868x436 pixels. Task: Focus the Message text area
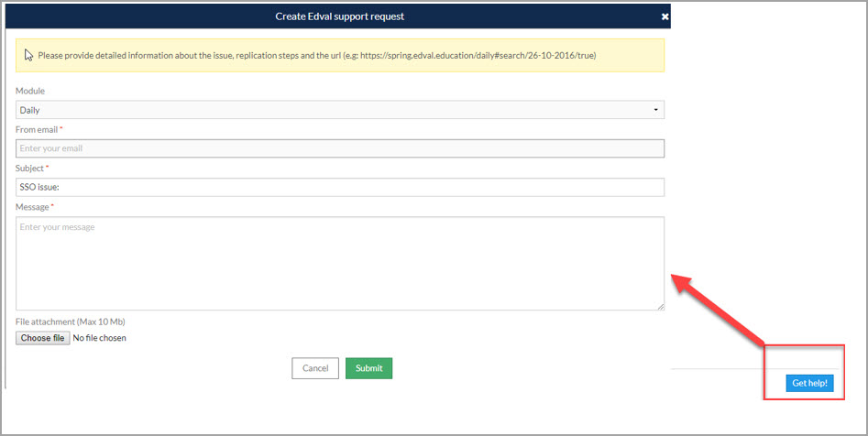click(x=340, y=264)
